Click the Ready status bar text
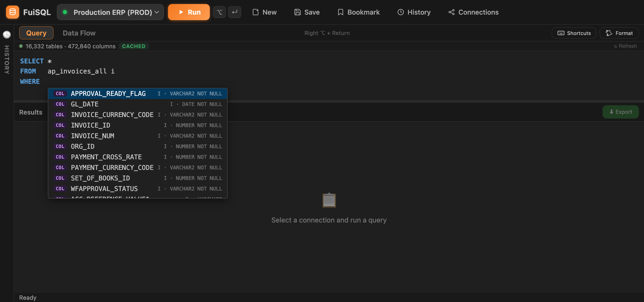 point(28,298)
